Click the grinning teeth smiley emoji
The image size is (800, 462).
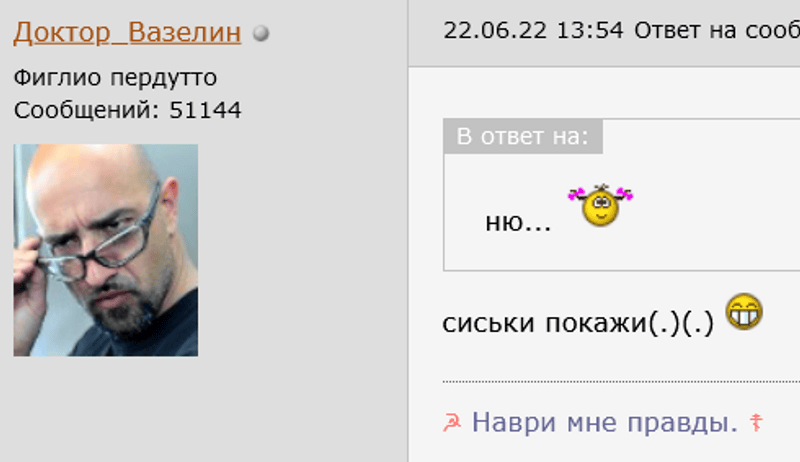point(744,312)
